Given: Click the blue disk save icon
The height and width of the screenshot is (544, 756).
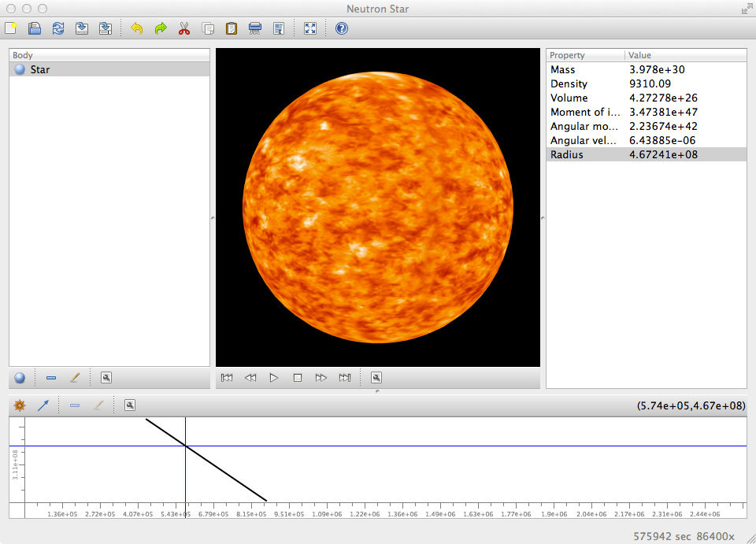Looking at the screenshot, I should click(x=34, y=28).
